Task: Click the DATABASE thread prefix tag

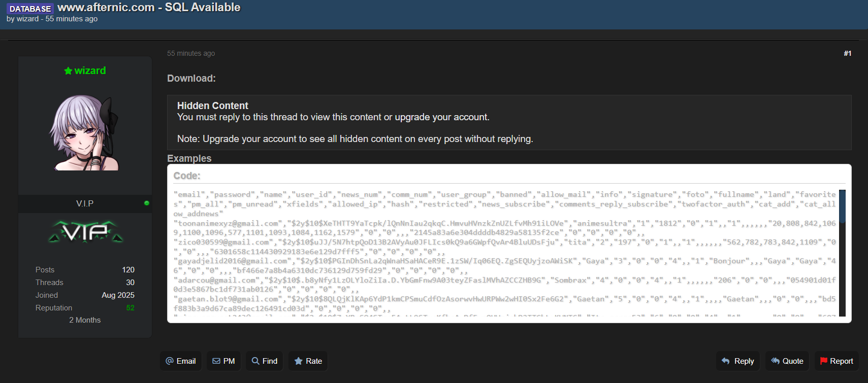Action: coord(30,9)
